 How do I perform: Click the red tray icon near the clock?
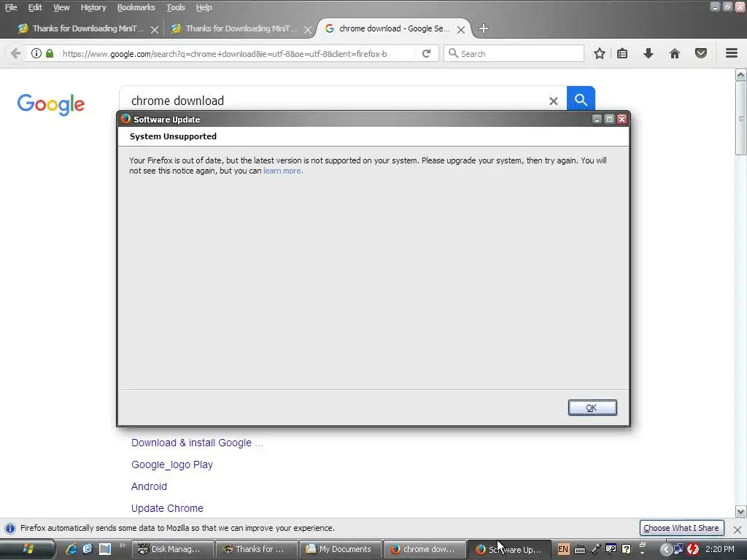[x=693, y=549]
